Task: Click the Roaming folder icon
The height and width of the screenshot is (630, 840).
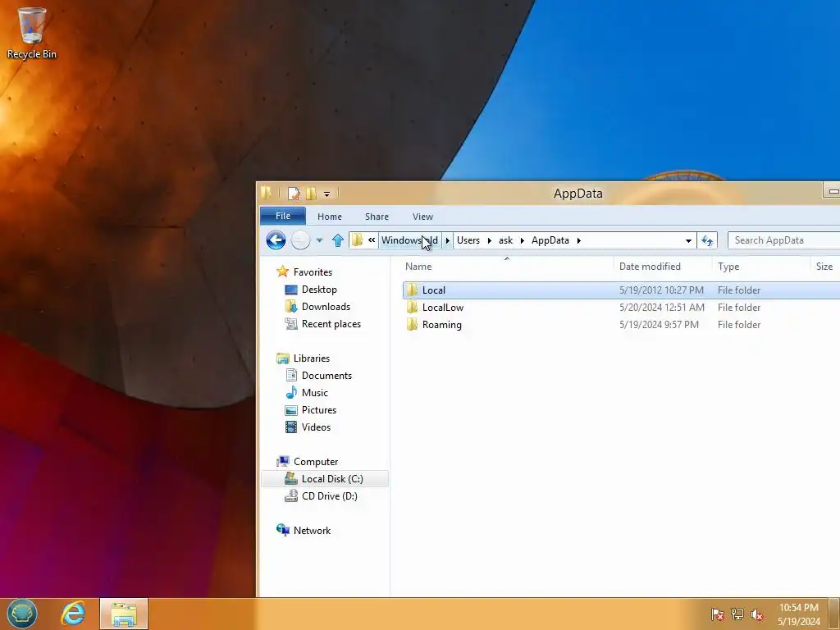Action: pyautogui.click(x=412, y=324)
